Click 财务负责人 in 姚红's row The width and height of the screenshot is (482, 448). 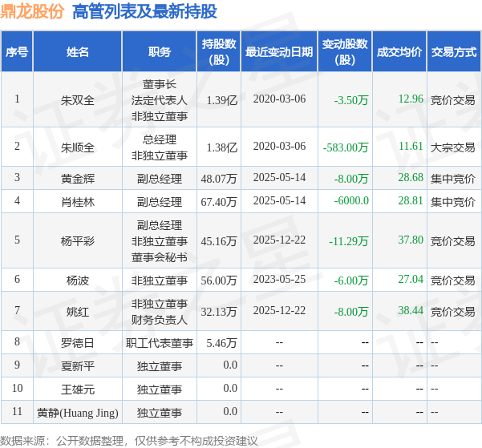pyautogui.click(x=160, y=320)
